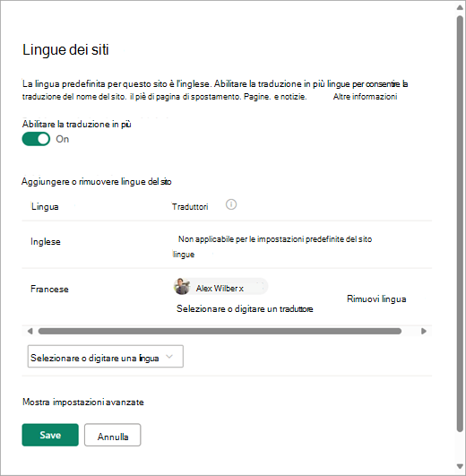
Task: Click the Abilitare la traduzione in più label
Action: (x=77, y=125)
